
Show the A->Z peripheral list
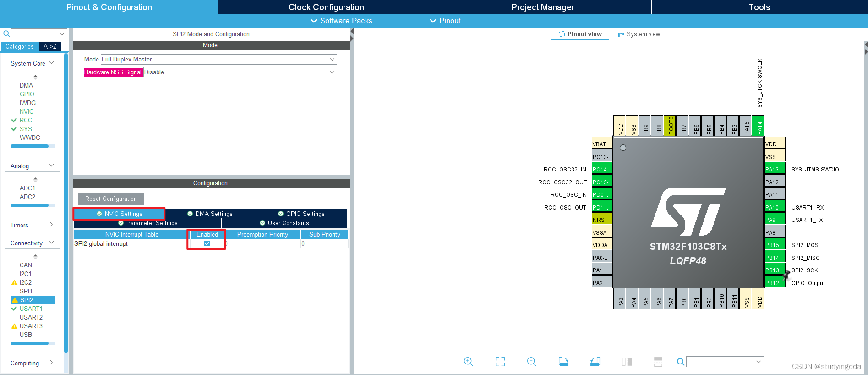pos(50,46)
